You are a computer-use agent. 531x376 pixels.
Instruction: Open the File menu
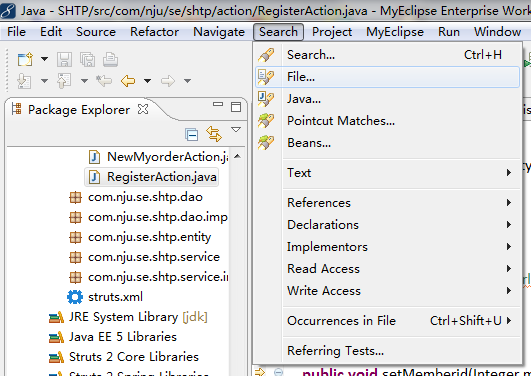pos(16,32)
